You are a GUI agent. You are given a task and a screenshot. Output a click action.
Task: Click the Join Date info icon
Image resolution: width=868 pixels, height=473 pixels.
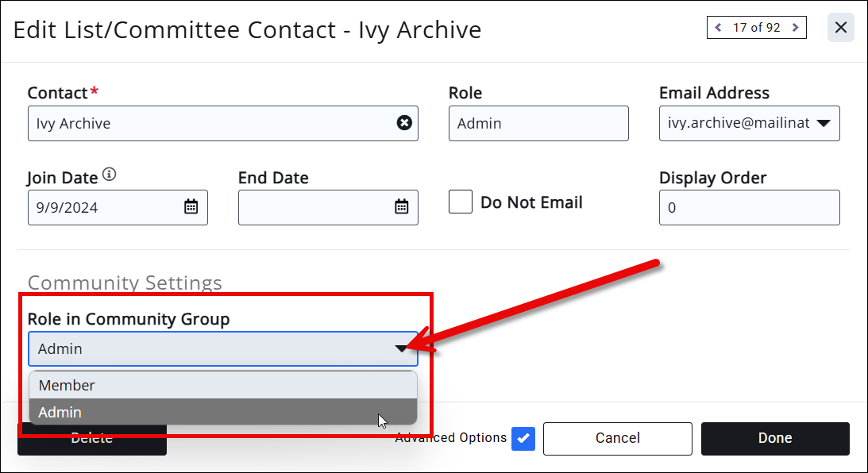click(110, 175)
